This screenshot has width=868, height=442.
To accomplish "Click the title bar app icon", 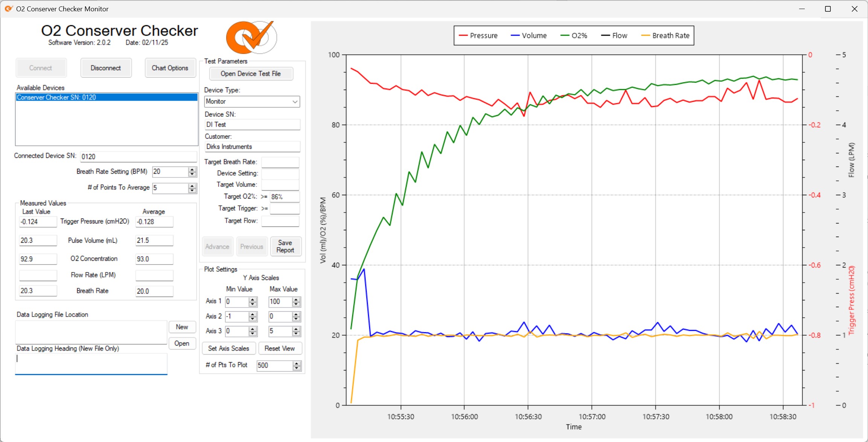I will pyautogui.click(x=9, y=9).
